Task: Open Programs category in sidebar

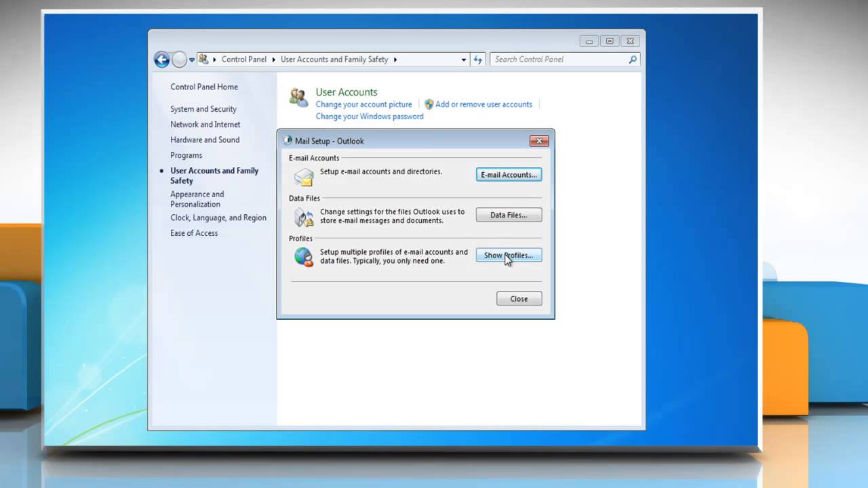Action: pyautogui.click(x=186, y=156)
